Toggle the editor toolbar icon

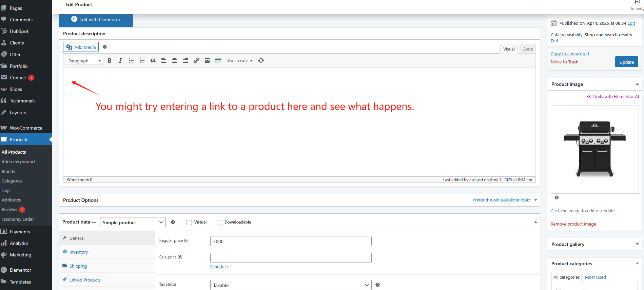pyautogui.click(x=218, y=61)
